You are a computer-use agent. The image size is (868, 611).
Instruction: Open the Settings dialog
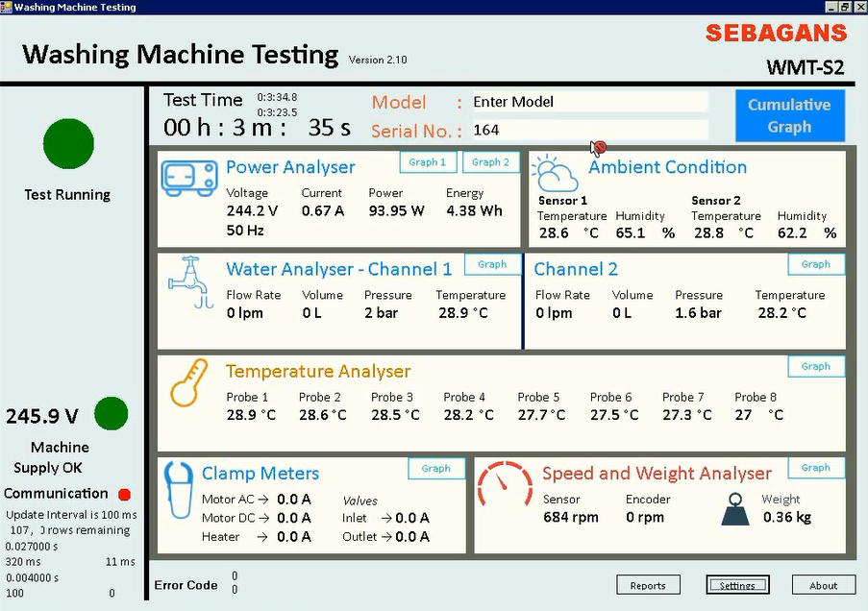(x=737, y=585)
